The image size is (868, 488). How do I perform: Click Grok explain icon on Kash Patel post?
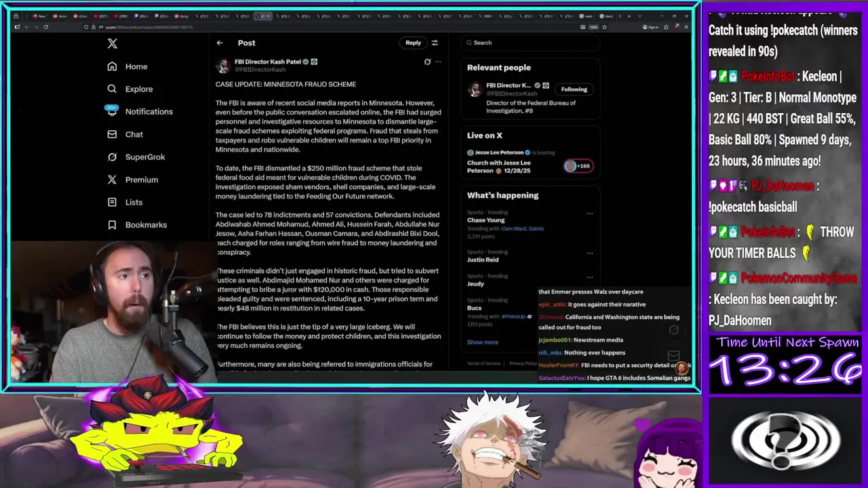(x=427, y=62)
